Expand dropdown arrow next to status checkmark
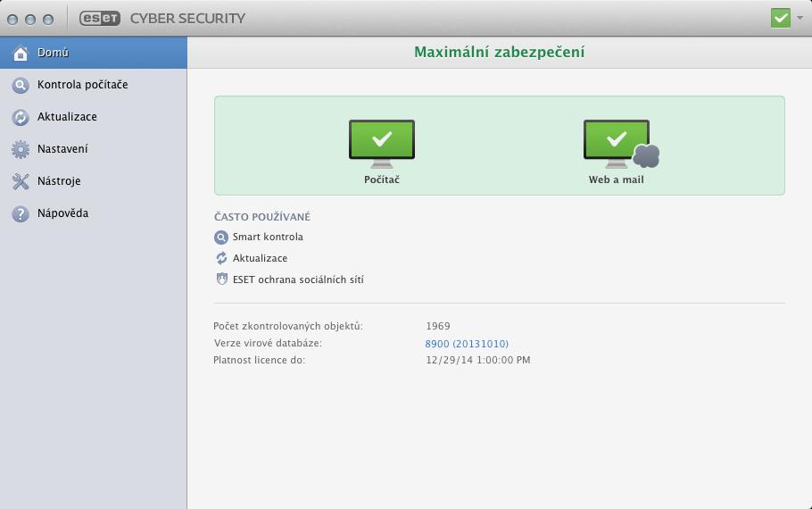 coord(800,18)
